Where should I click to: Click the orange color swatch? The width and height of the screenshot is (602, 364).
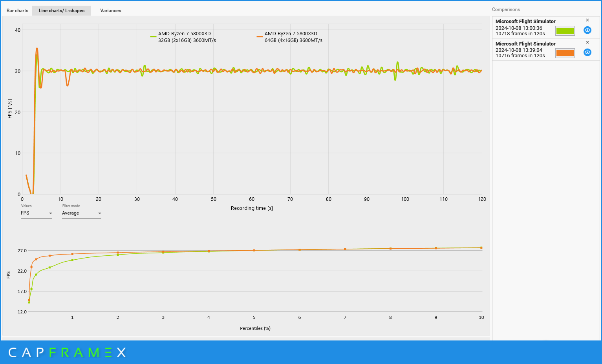[x=565, y=53]
